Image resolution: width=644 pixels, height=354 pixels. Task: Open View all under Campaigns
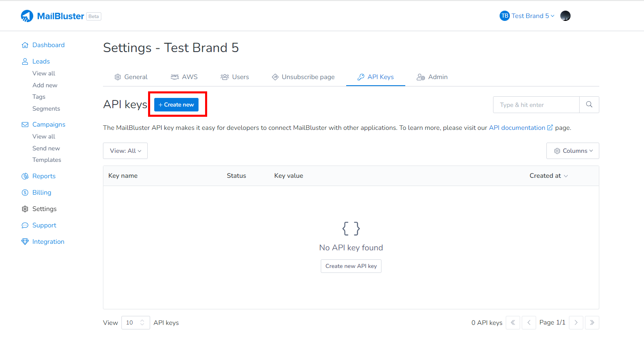[x=44, y=136]
